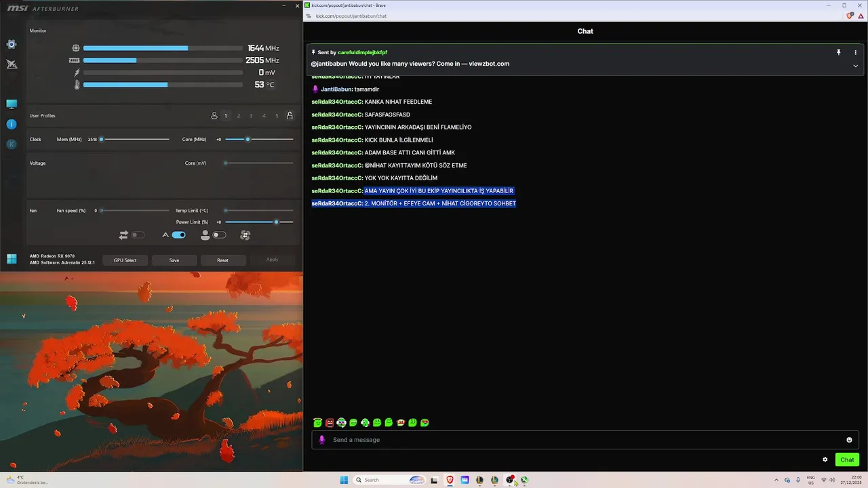
Task: Adjust the Mem (MHz) clock slider
Action: [134, 139]
